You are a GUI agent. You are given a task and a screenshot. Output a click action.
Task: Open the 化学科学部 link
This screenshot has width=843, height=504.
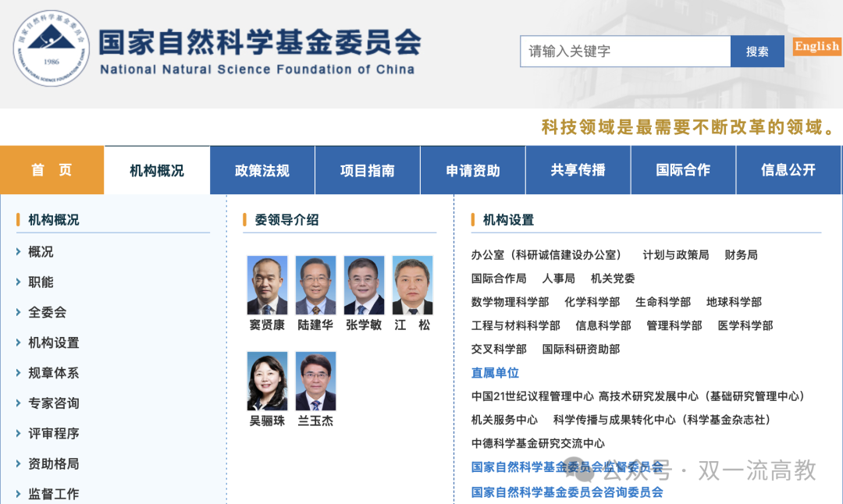click(592, 302)
